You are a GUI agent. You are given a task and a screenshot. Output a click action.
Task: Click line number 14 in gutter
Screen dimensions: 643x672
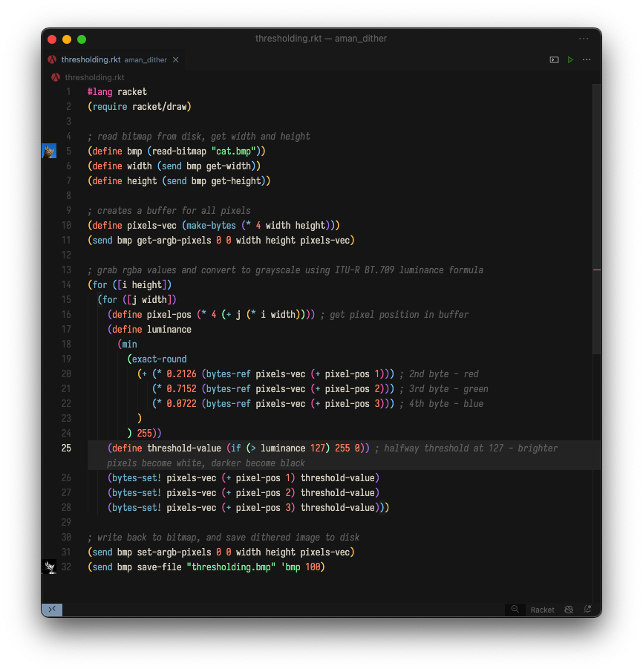66,285
